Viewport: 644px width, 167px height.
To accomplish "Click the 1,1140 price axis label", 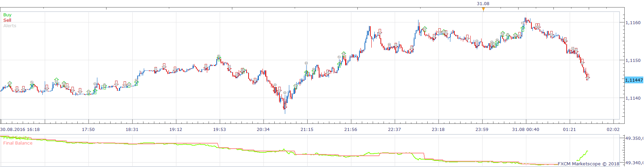I will point(634,98).
